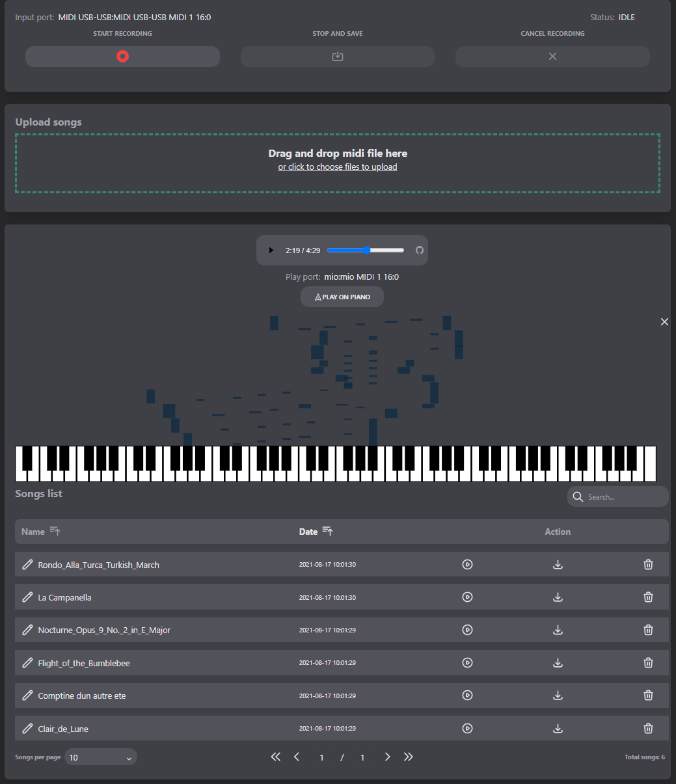The width and height of the screenshot is (676, 784).
Task: Download La Campanella
Action: pyautogui.click(x=558, y=597)
